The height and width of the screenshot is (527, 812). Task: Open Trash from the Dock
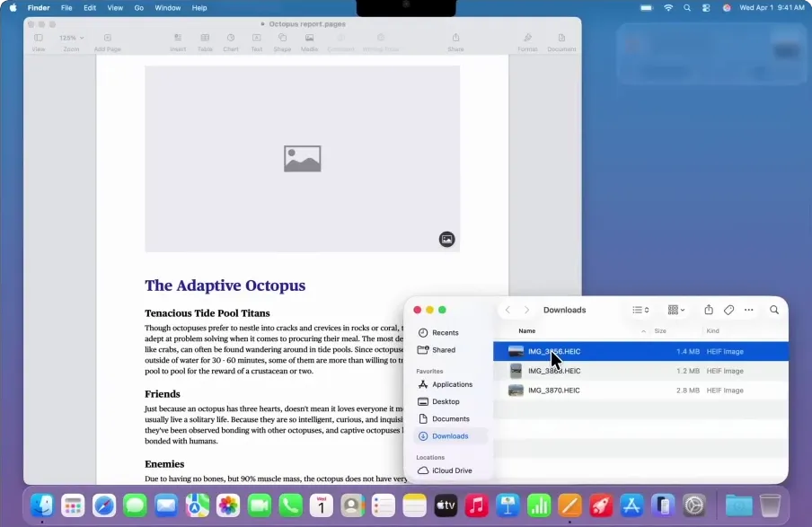point(770,505)
